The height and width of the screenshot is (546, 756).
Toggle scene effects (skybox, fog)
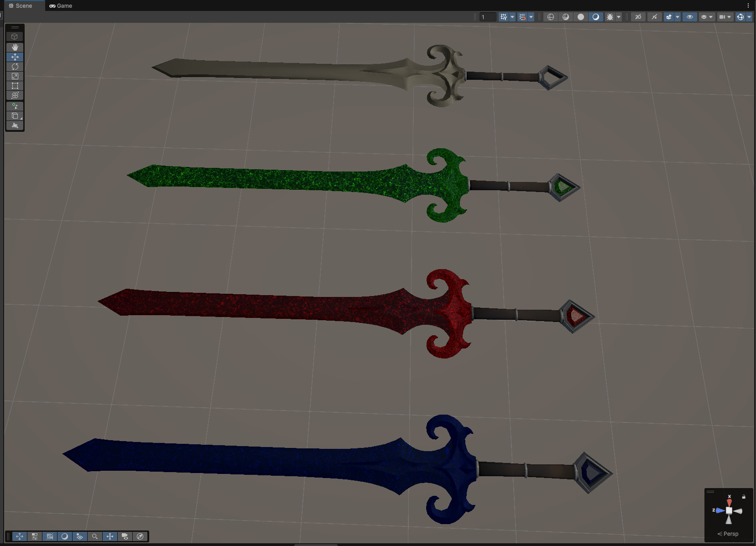(669, 17)
